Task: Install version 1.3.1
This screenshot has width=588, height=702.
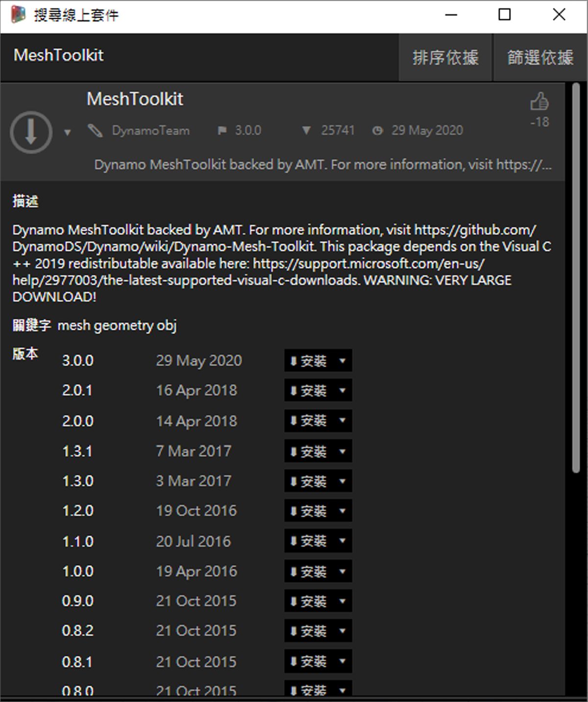Action: point(308,451)
